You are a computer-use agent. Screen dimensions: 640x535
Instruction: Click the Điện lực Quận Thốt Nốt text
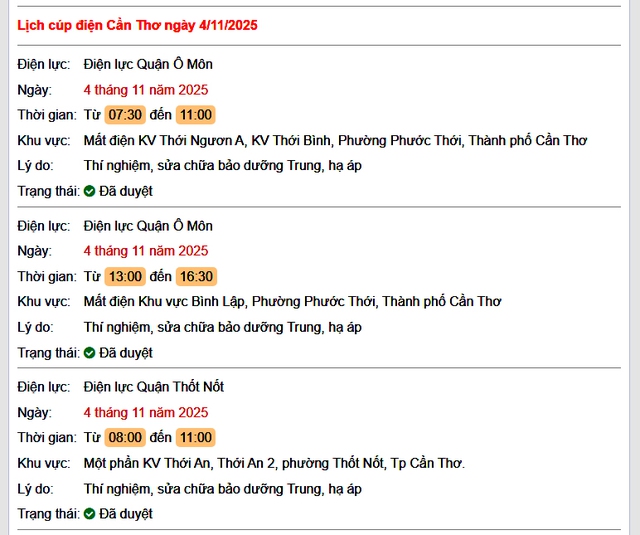pos(154,387)
